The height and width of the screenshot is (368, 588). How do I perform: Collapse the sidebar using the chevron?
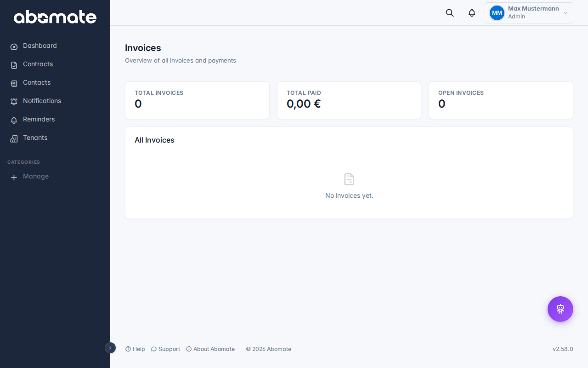(x=110, y=348)
